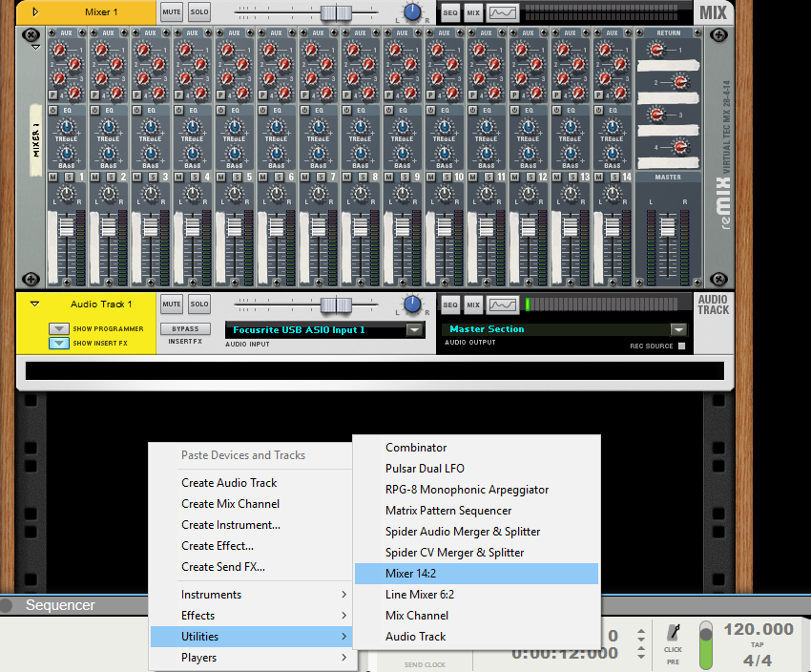Click the pan knob on Mixer 1 header
This screenshot has width=811, height=672.
[x=412, y=11]
